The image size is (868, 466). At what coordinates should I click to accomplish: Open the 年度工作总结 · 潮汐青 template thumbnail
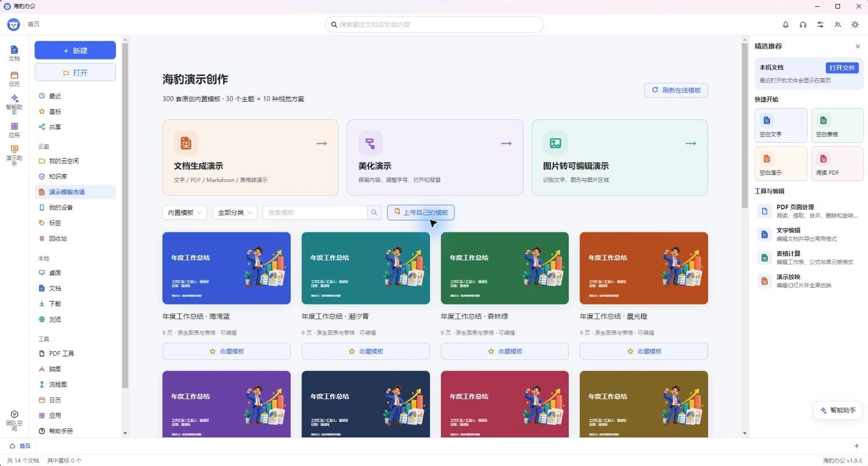[365, 268]
